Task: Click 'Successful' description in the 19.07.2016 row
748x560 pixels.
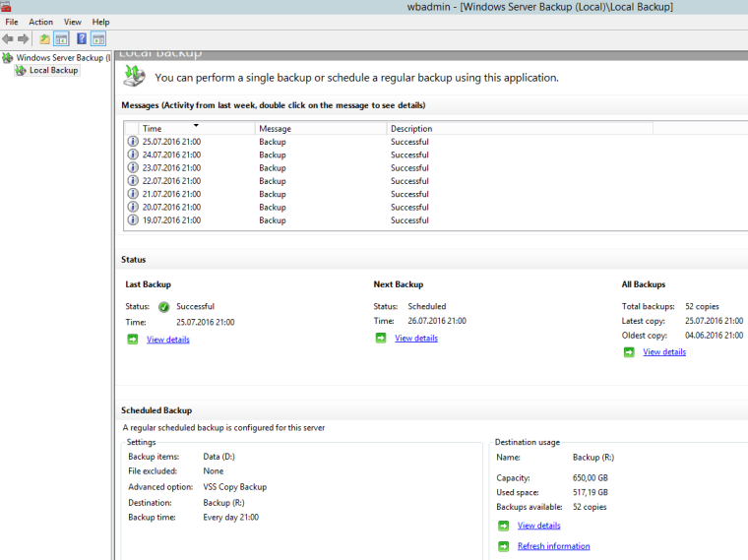Action: (409, 219)
